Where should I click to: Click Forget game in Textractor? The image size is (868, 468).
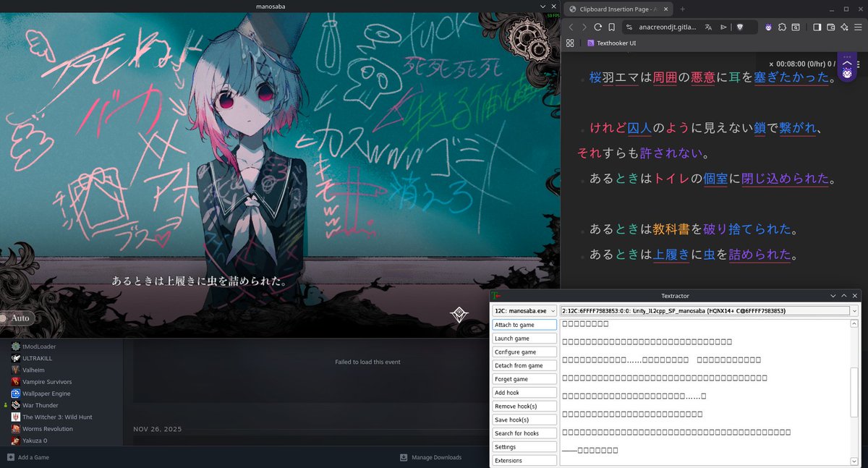click(524, 379)
